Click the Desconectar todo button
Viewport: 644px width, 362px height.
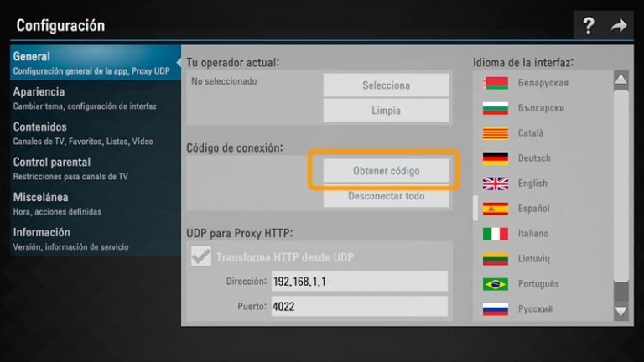(x=386, y=196)
